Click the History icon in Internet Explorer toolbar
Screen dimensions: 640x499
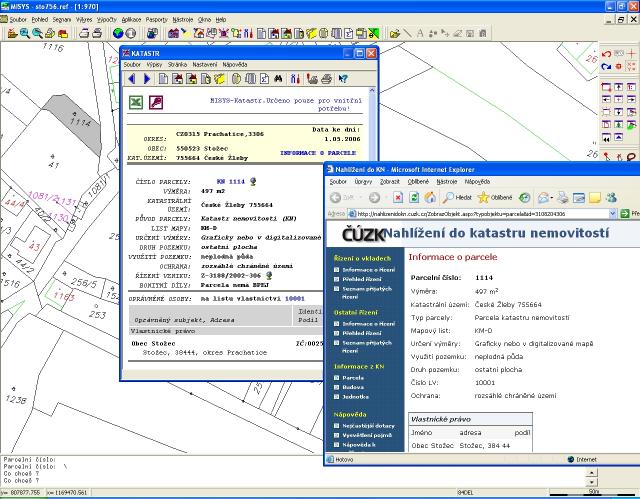(524, 198)
